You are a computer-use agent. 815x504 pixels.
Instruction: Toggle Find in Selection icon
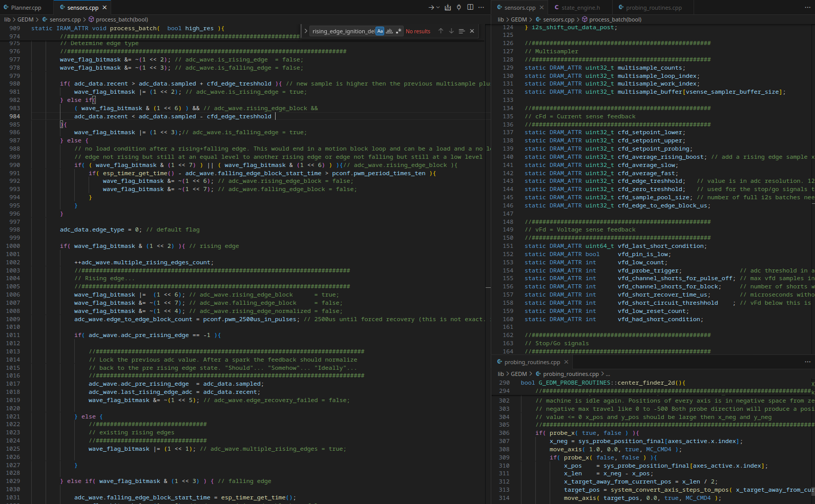[462, 31]
